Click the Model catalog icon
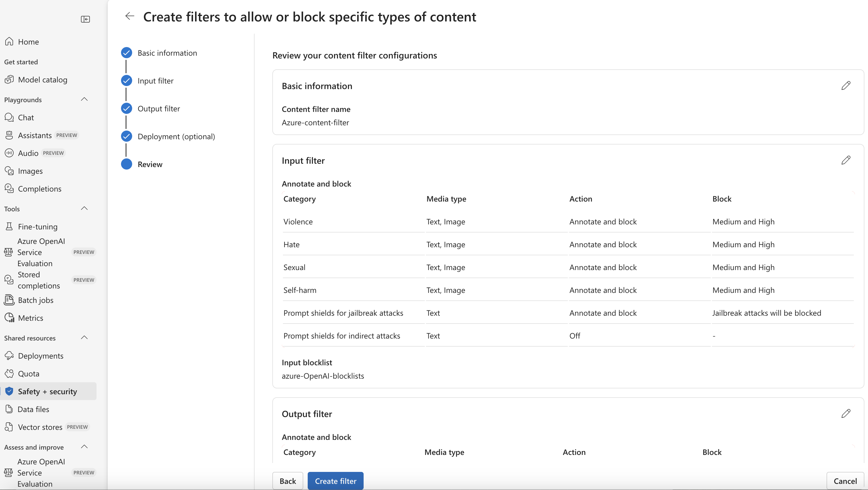 tap(9, 80)
